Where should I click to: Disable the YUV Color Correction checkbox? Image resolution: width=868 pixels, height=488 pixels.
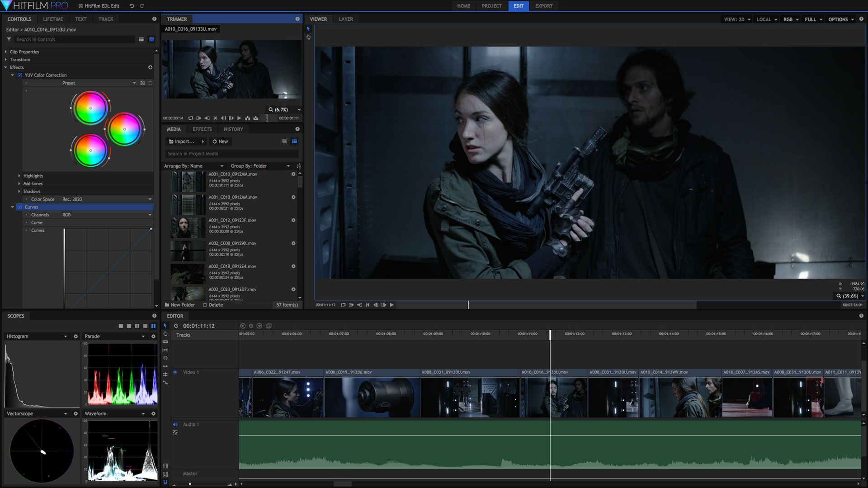(x=20, y=75)
